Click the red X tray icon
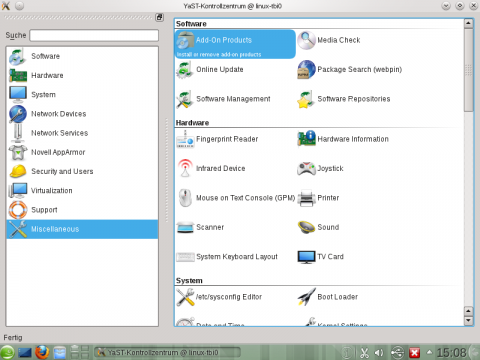Screen dimensions: 480x360 point(414,353)
